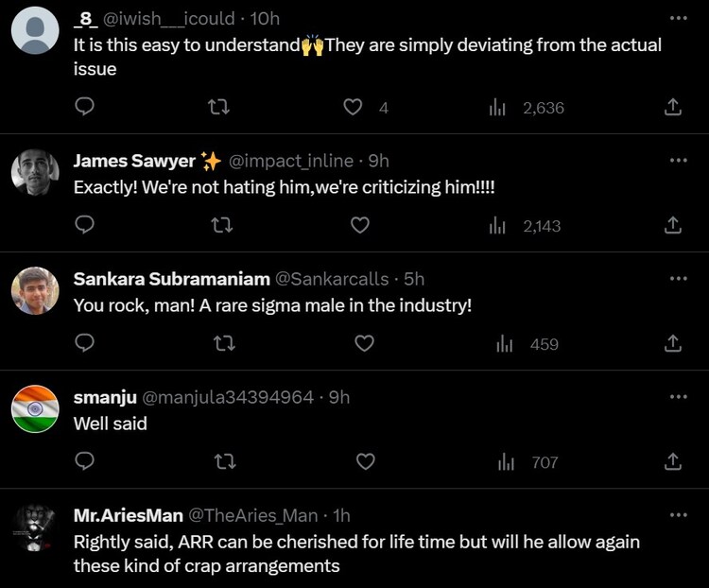Open the @impact_inline handle link
709x588 pixels.
[x=291, y=161]
